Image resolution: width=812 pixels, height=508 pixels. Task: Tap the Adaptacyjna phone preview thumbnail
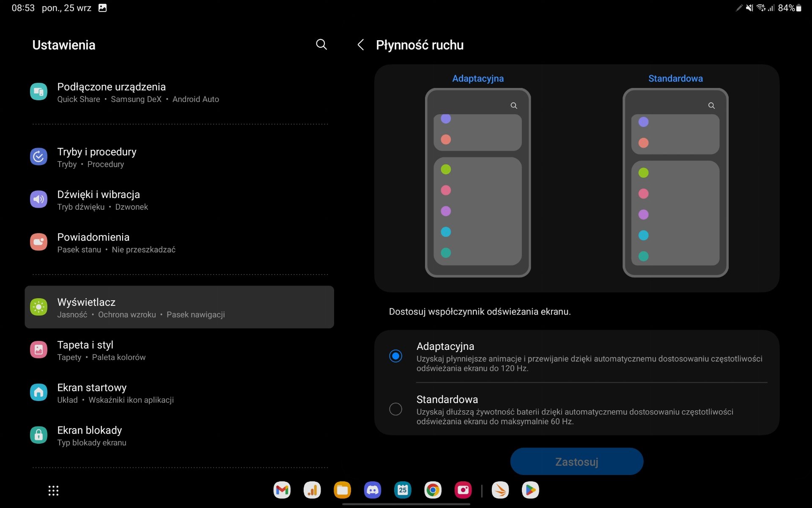(478, 183)
